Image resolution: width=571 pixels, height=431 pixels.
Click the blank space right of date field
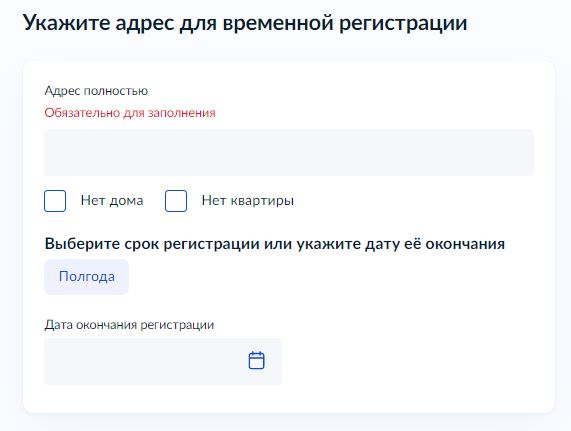[408, 361]
